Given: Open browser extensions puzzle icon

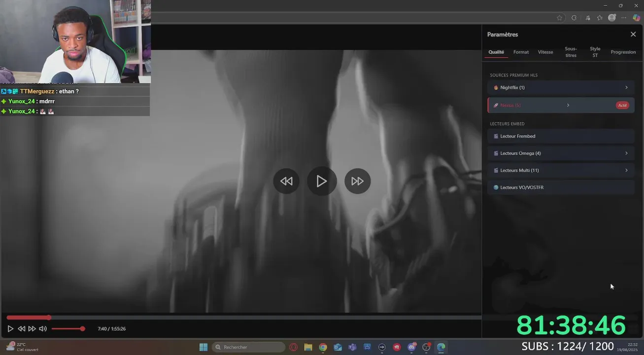Looking at the screenshot, I should click(574, 18).
